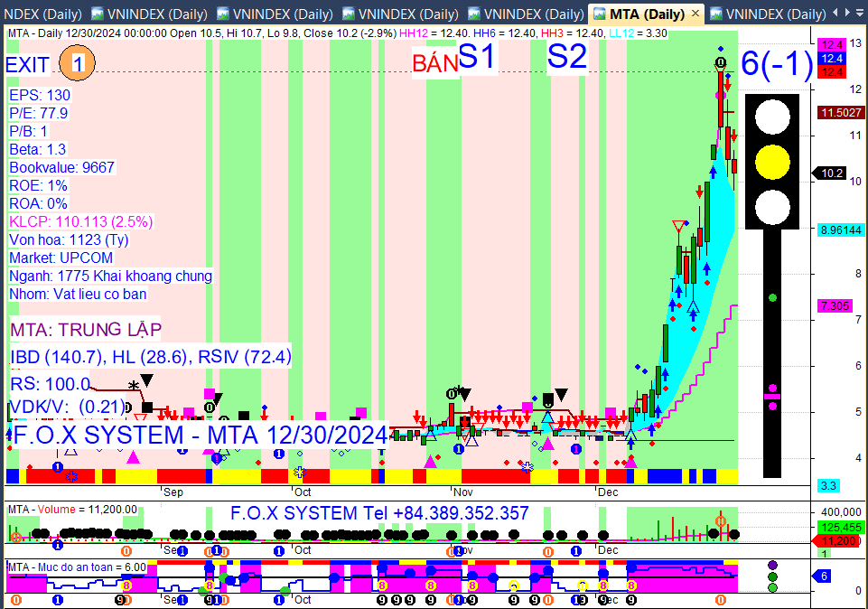Click the Bookvalue: 9667 line
This screenshot has height=609, width=868.
(62, 167)
